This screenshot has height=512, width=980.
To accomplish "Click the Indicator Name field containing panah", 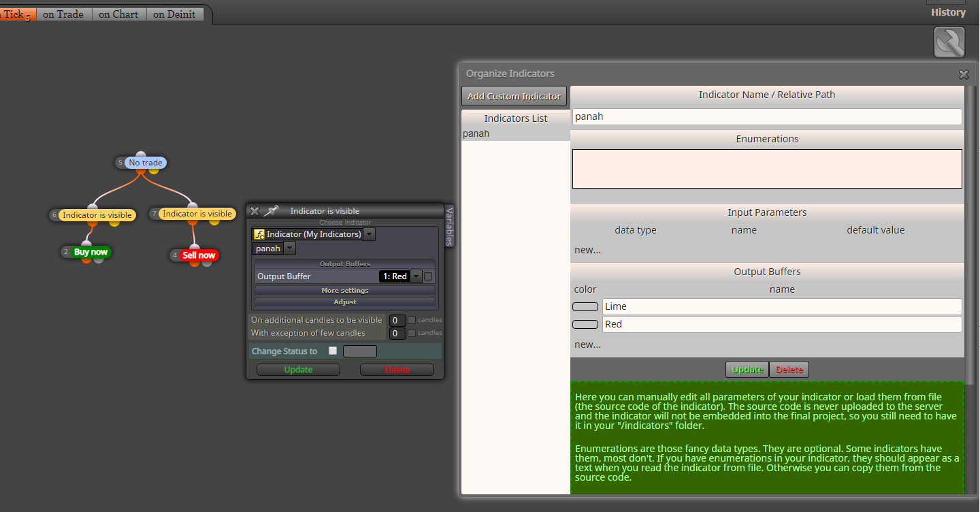I will [767, 116].
